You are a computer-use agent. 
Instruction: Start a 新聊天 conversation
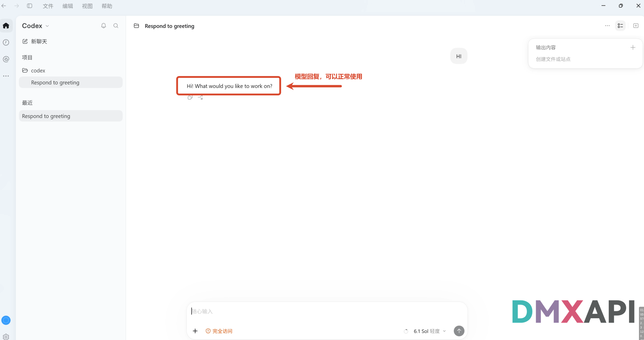click(35, 41)
